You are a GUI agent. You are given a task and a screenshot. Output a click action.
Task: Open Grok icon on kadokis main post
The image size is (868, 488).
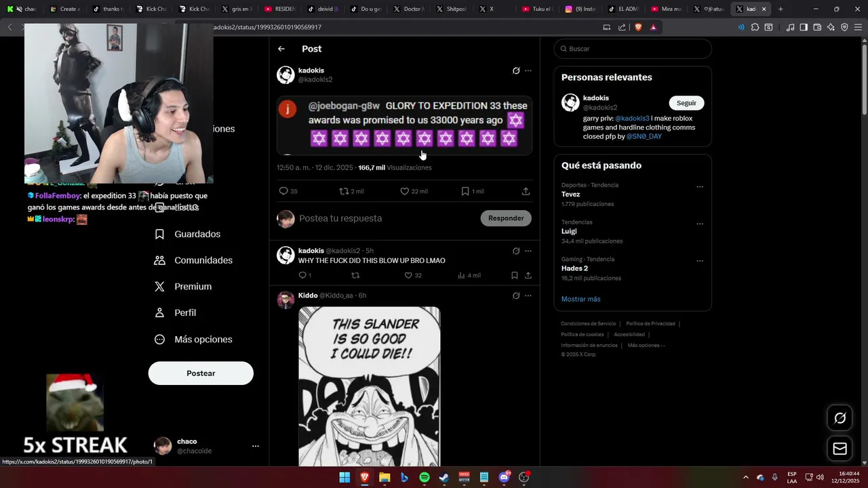pos(516,70)
